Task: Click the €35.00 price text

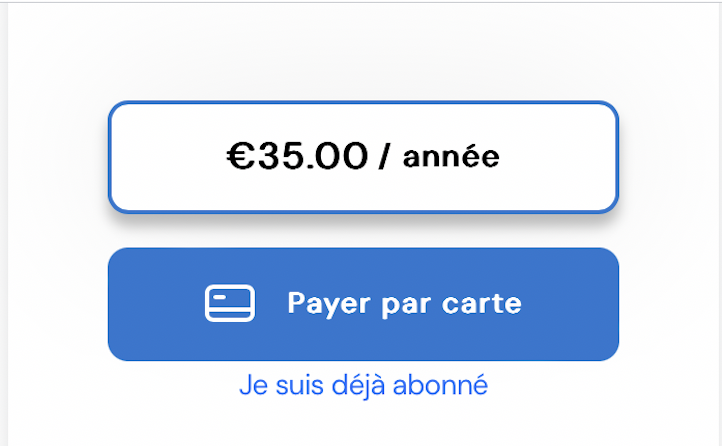Action: [x=297, y=156]
